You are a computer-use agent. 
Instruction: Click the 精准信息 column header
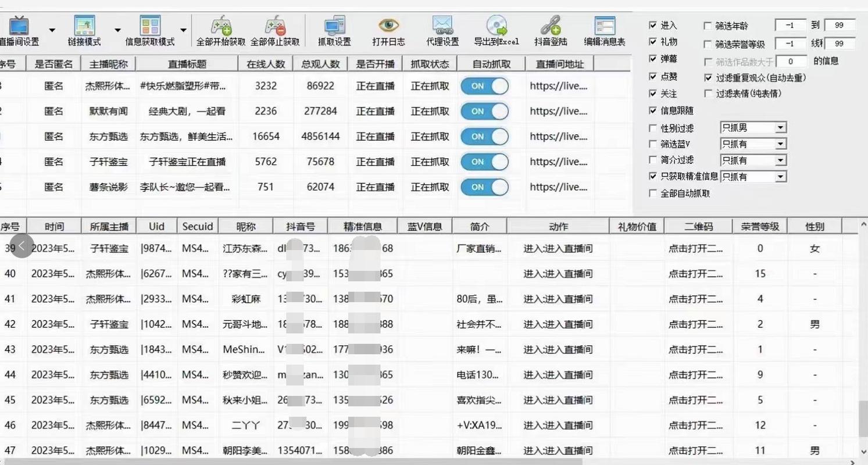point(362,227)
